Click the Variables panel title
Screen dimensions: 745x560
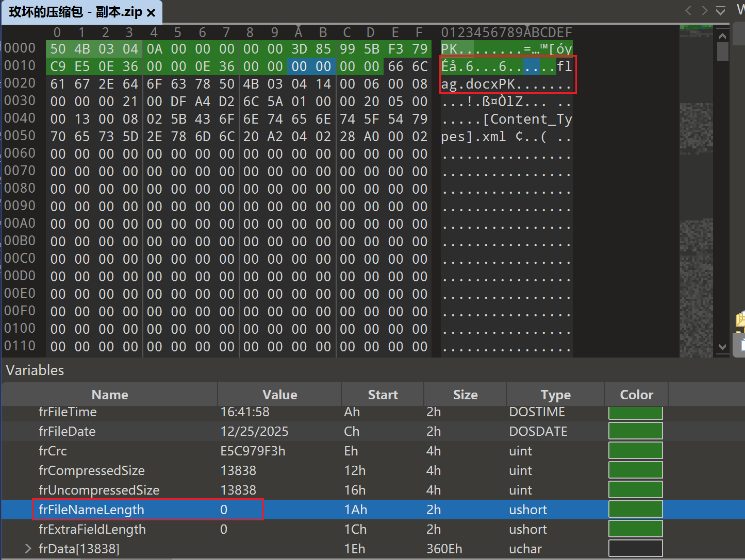click(x=35, y=370)
